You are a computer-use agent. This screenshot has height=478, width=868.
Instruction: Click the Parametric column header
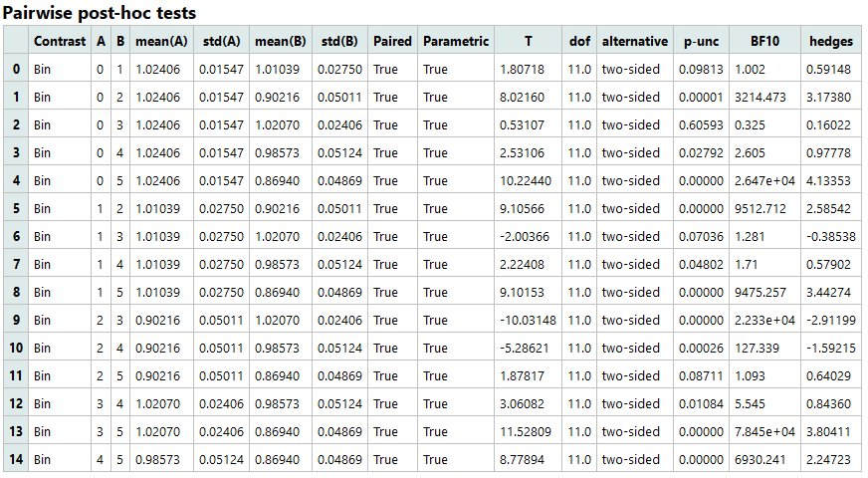pos(456,42)
